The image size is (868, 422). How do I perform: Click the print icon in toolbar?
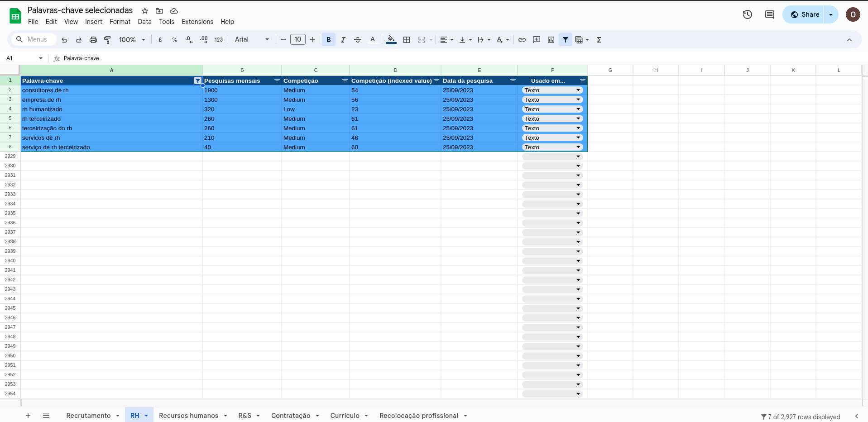pyautogui.click(x=93, y=40)
